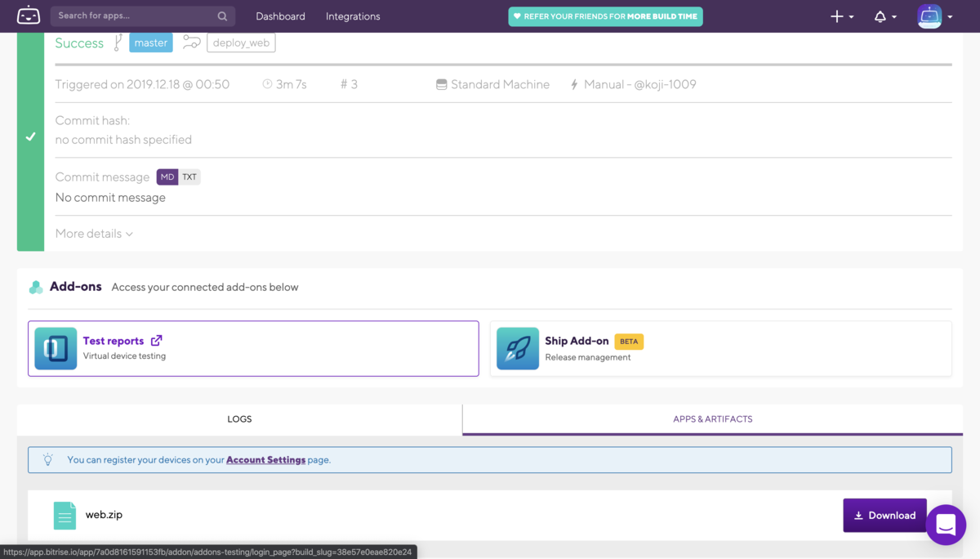Screen dimensions: 980x559
Task: Expand More details section
Action: tap(94, 234)
